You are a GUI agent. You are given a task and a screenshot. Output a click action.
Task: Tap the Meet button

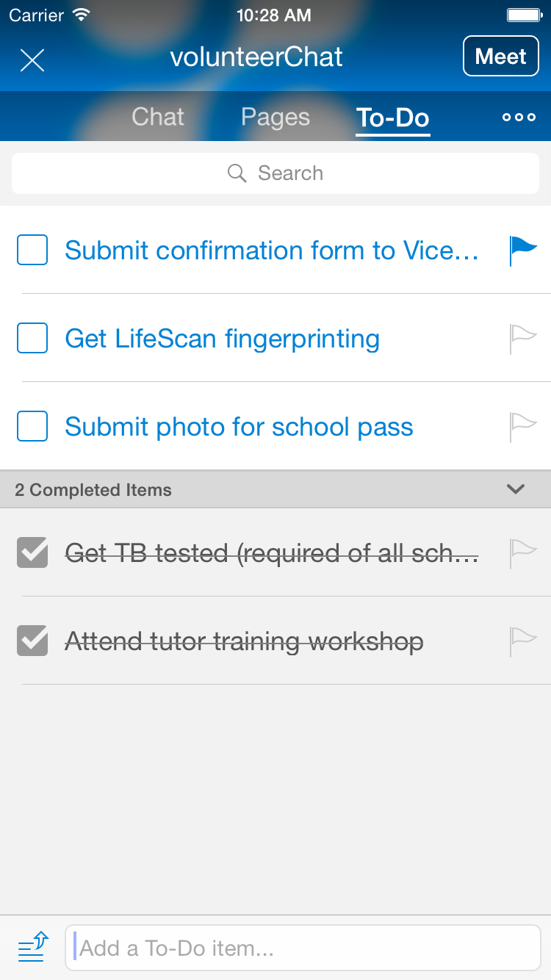[x=501, y=57]
